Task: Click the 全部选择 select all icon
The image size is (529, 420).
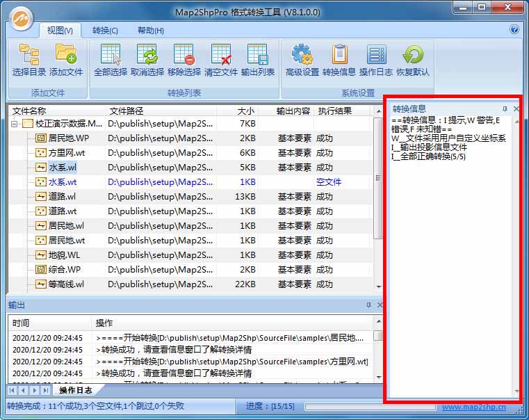Action: [x=111, y=54]
